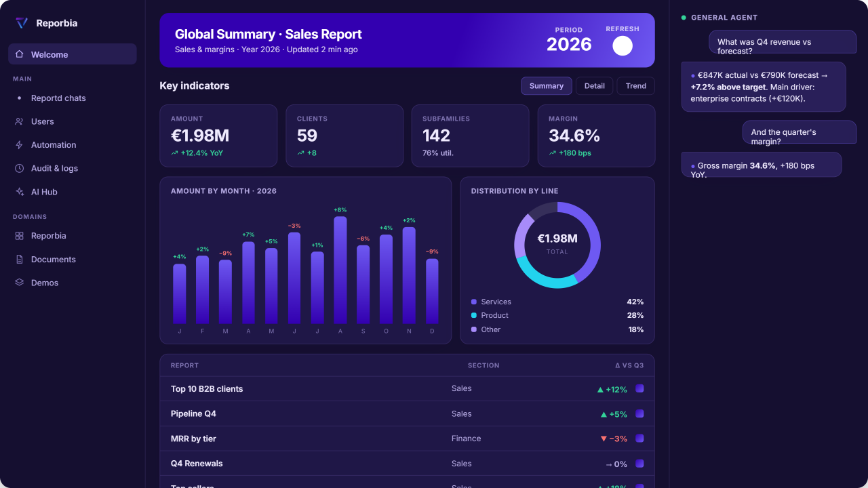
Task: Click the Other legend color swatch
Action: tap(474, 329)
